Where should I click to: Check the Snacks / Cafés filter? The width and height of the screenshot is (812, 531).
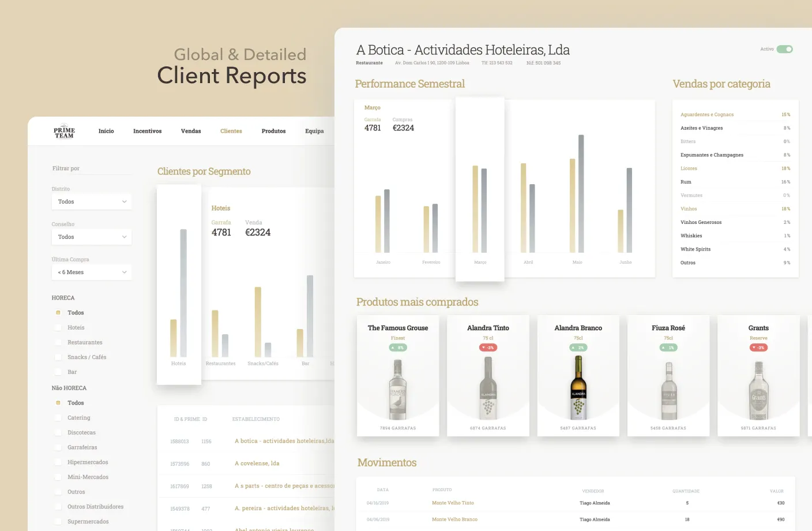(x=58, y=357)
